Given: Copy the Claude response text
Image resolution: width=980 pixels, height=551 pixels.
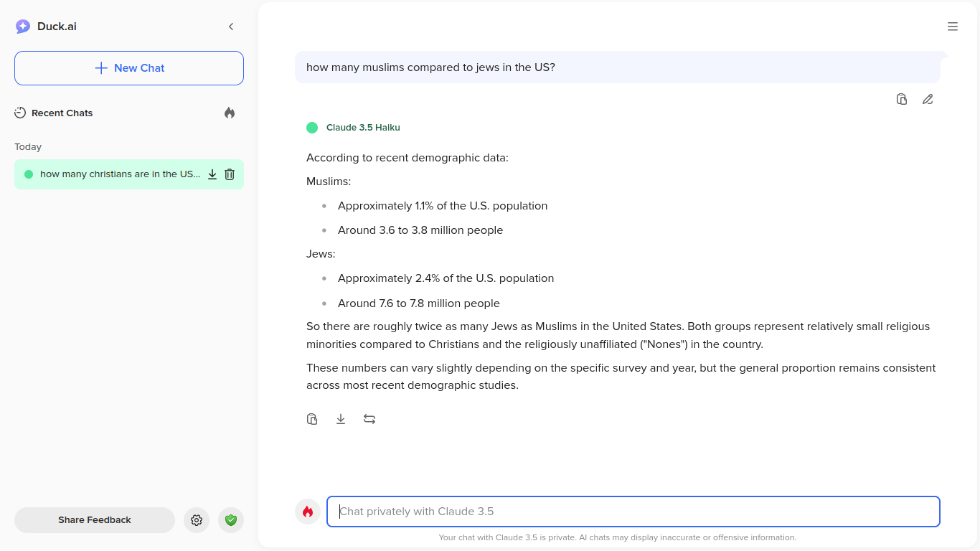Looking at the screenshot, I should click(x=312, y=419).
